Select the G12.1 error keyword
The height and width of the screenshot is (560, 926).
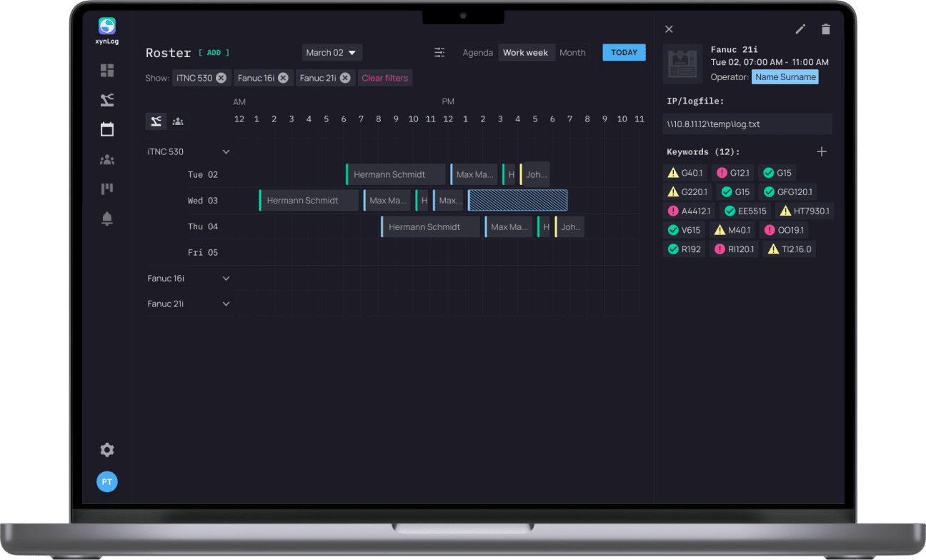(732, 173)
